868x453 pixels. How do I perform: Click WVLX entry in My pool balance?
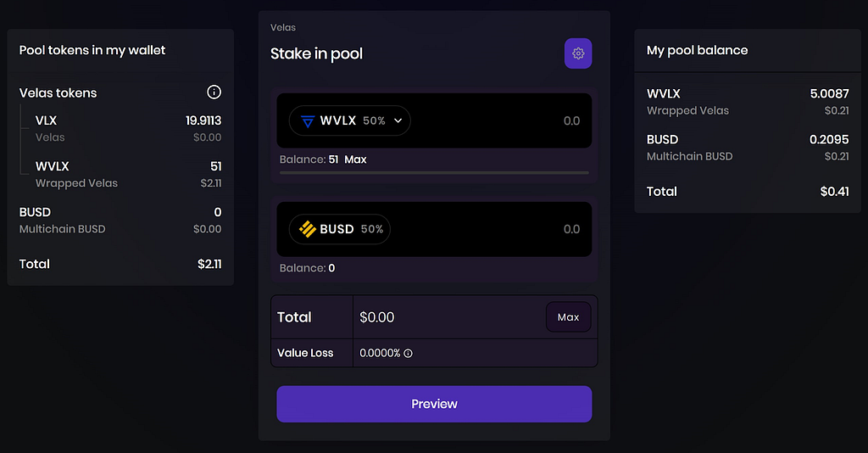coord(747,101)
